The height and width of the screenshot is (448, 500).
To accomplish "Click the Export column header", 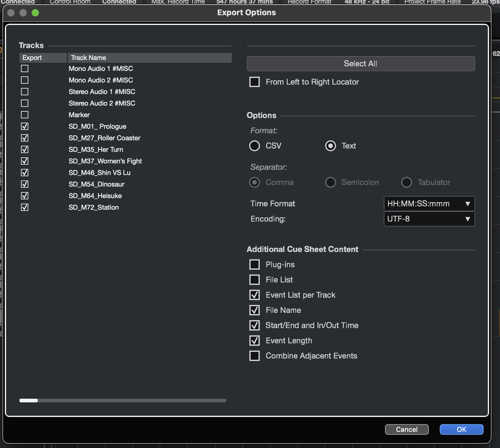I will tap(43, 58).
